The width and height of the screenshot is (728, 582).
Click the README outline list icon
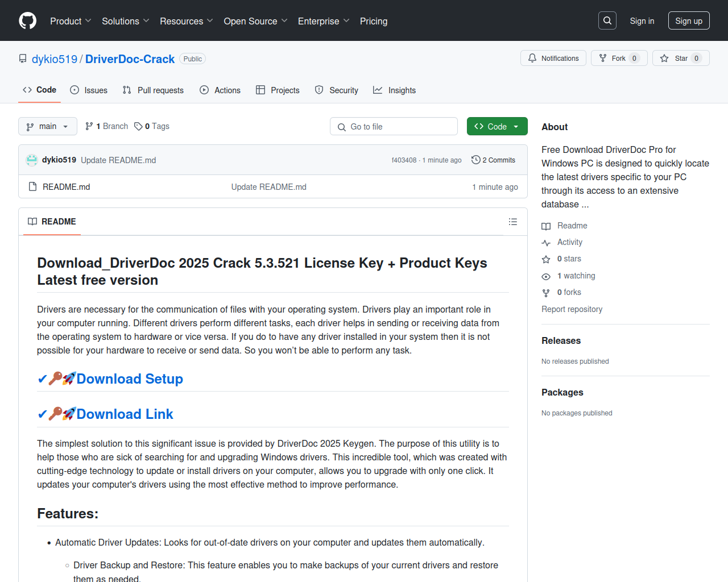tap(513, 222)
